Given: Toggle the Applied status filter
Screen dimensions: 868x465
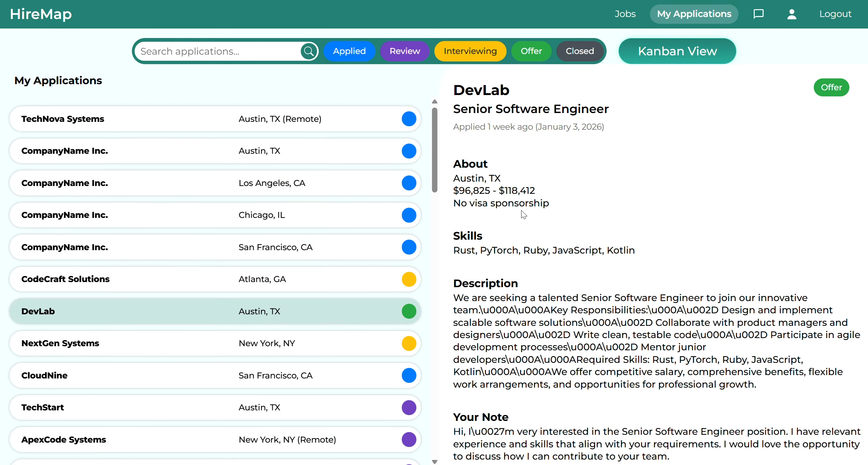Looking at the screenshot, I should click(349, 51).
